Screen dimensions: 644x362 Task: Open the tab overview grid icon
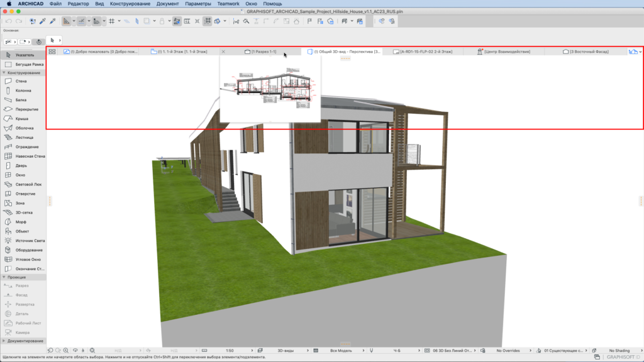coord(53,52)
